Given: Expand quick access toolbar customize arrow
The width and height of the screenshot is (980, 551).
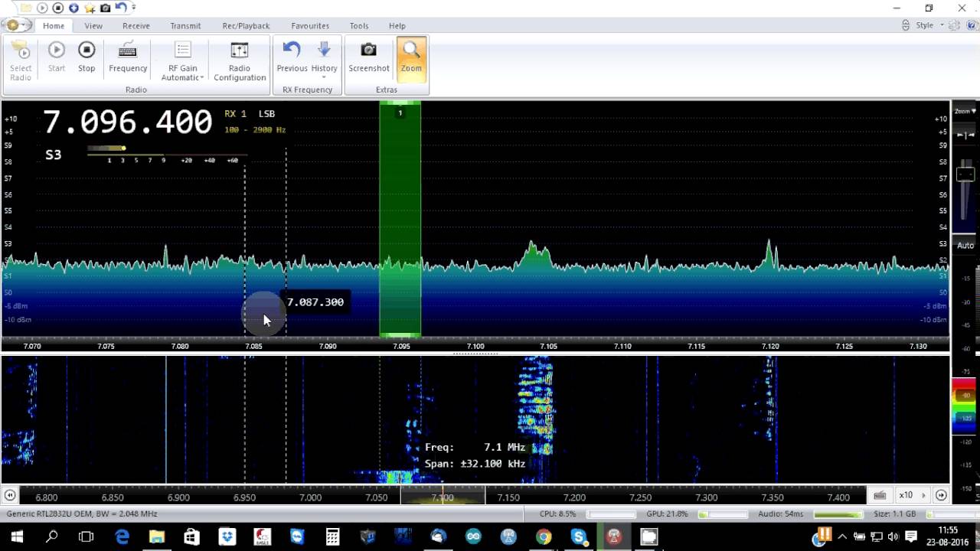Looking at the screenshot, I should point(134,8).
